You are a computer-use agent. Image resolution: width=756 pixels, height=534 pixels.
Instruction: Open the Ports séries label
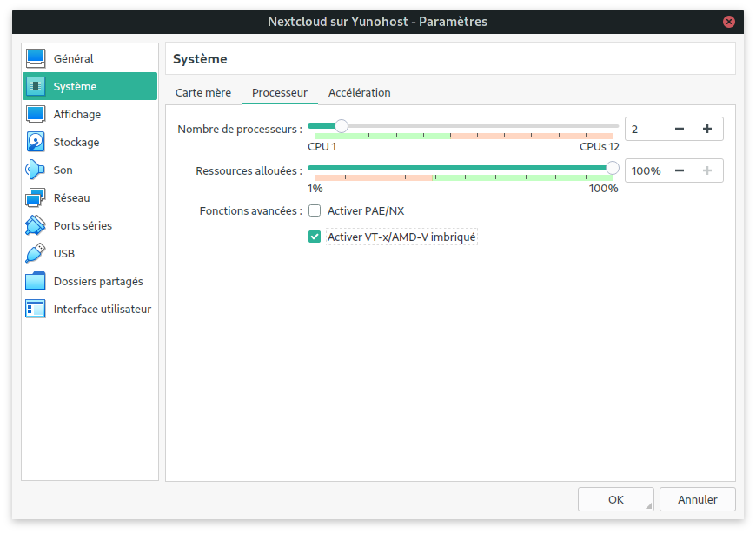click(83, 226)
